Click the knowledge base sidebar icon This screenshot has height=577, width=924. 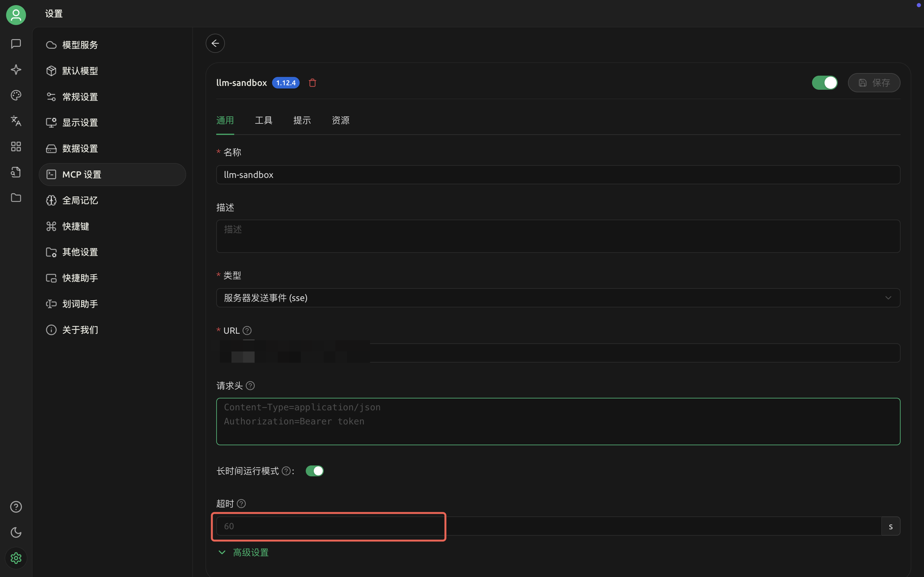pyautogui.click(x=16, y=172)
